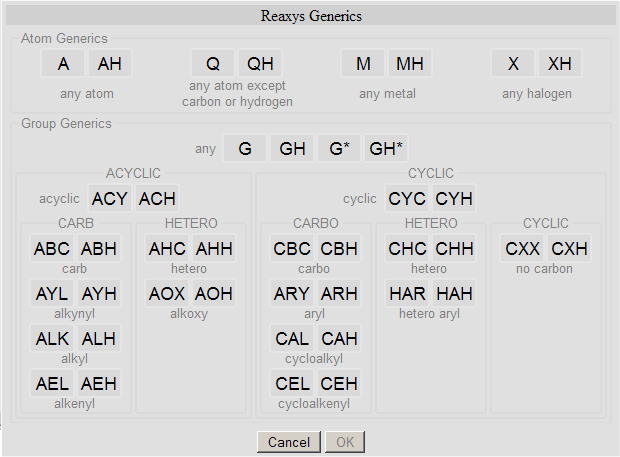
Task: Pick the ABC carb generic button
Action: [52, 249]
